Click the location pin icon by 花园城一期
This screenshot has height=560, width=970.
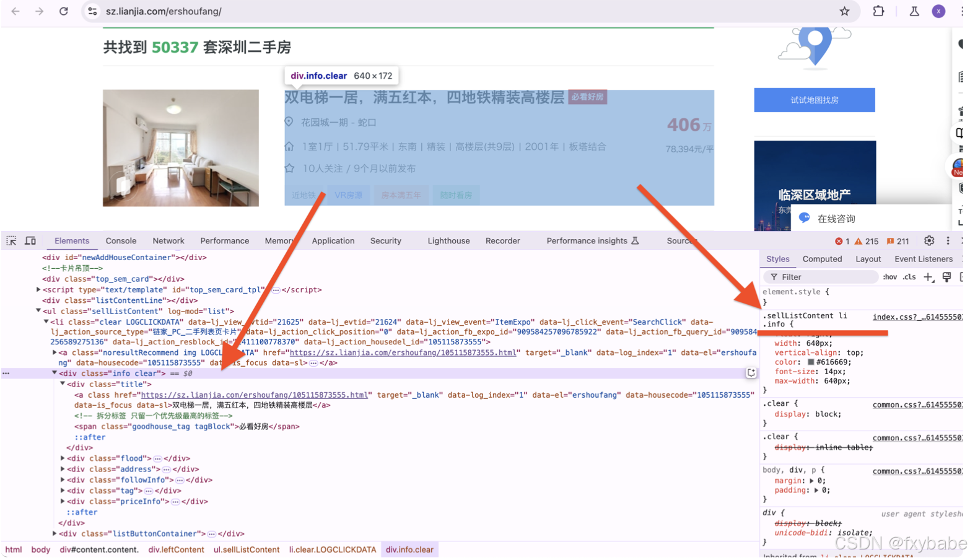[289, 122]
